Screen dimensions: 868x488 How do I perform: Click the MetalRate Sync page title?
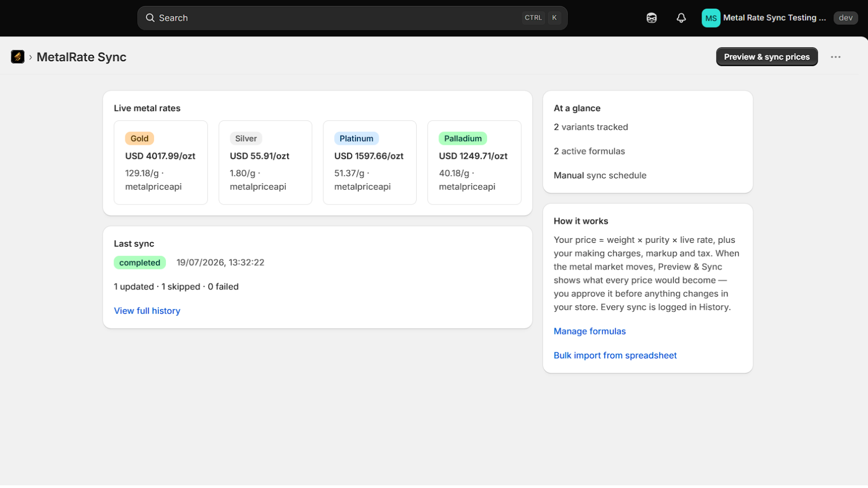coord(81,57)
